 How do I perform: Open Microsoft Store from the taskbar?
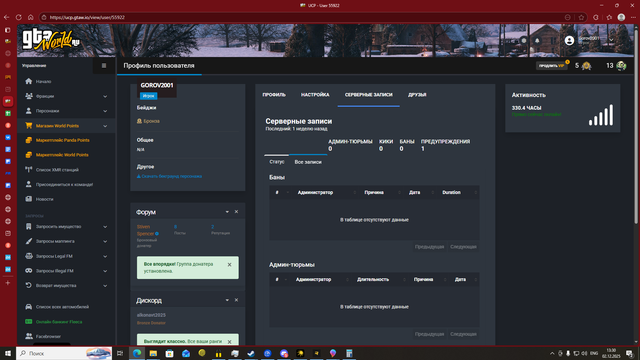(169, 353)
